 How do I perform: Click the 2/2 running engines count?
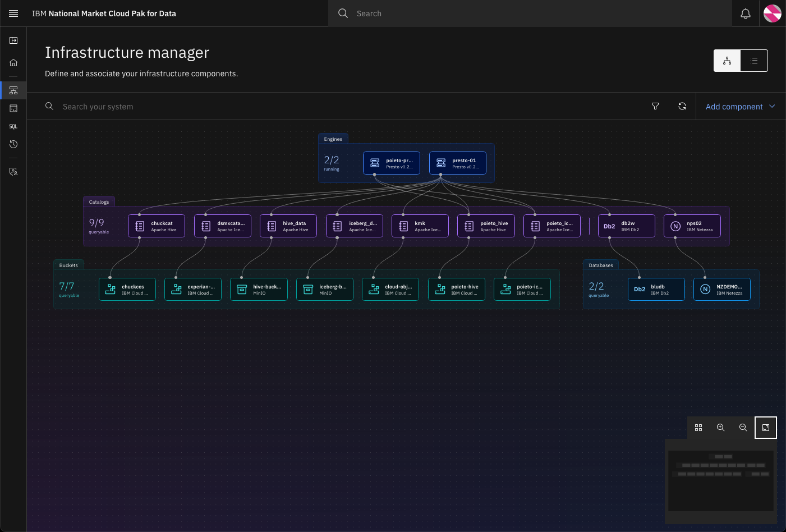coord(332,163)
